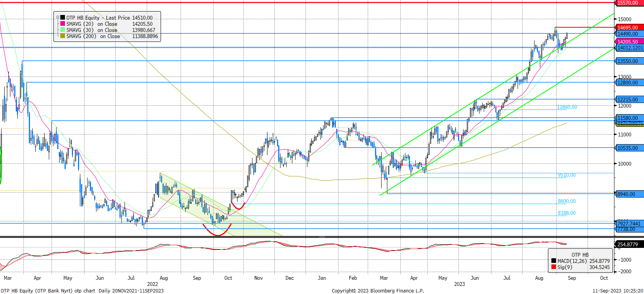Click the pink SMAVG (20) color swatch
Viewport: 644px width, 294px height.
pos(63,24)
